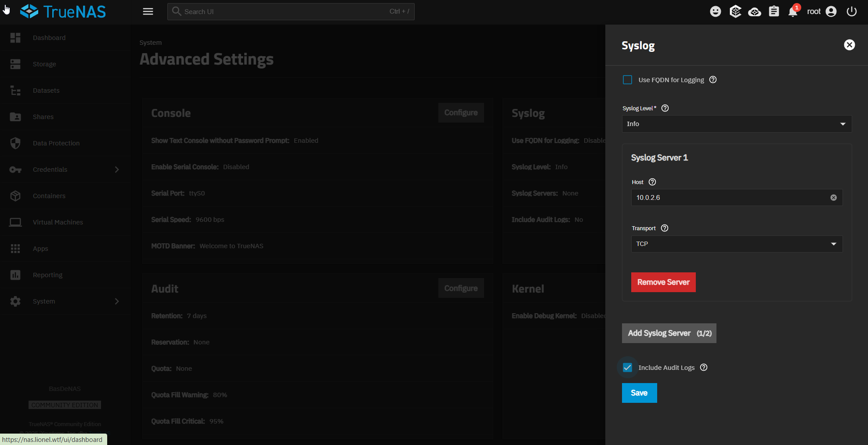Clear the Host field with X icon
868x445 pixels.
click(833, 198)
